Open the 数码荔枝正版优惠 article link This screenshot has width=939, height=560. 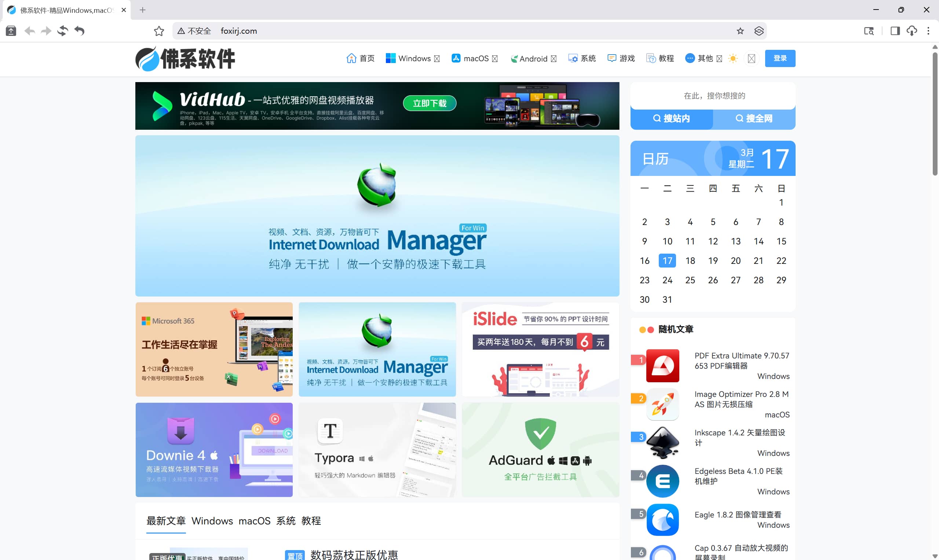click(354, 555)
